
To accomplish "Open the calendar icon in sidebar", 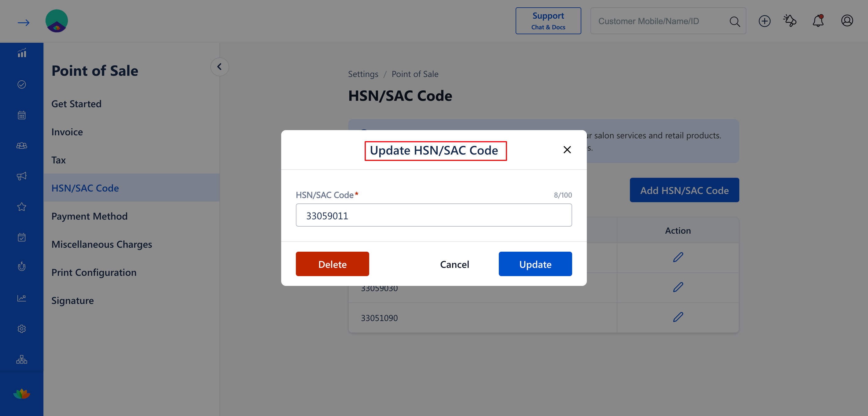I will [22, 115].
